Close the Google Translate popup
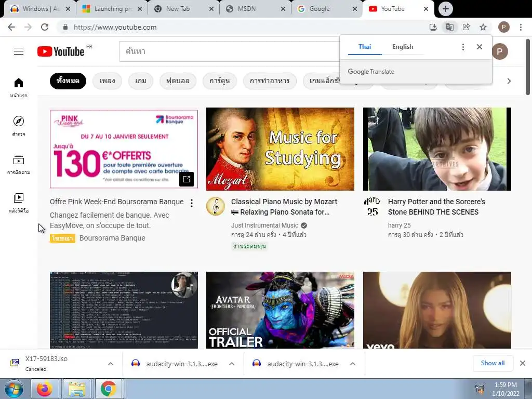This screenshot has width=532, height=399. (x=479, y=47)
